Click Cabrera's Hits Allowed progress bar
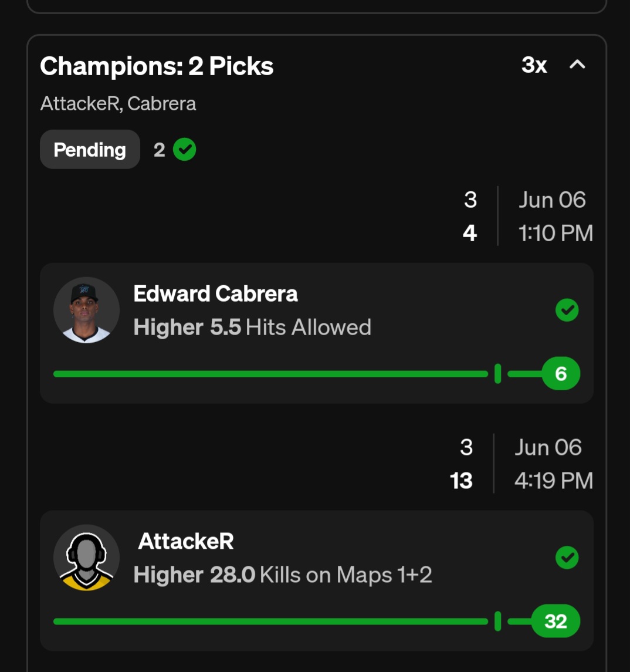Viewport: 630px width, 672px height. pyautogui.click(x=270, y=374)
